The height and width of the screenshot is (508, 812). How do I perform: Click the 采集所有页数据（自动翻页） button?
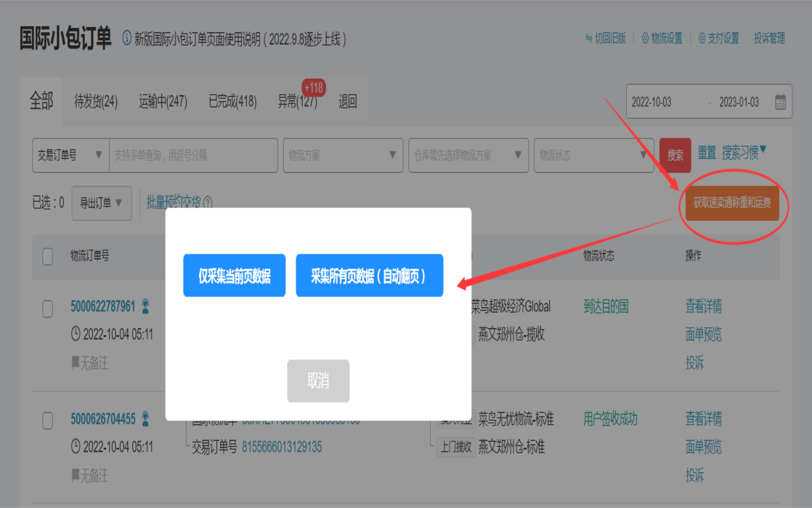point(369,276)
